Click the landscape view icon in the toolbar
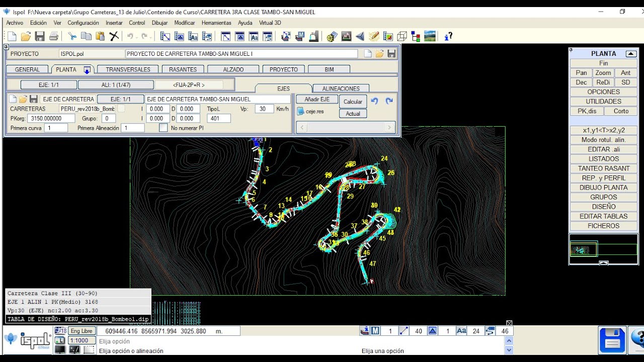 click(430, 36)
